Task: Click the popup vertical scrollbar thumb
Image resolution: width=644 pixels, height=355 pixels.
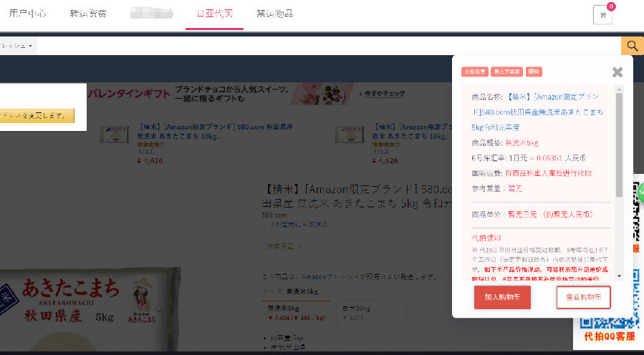Action: point(620,145)
